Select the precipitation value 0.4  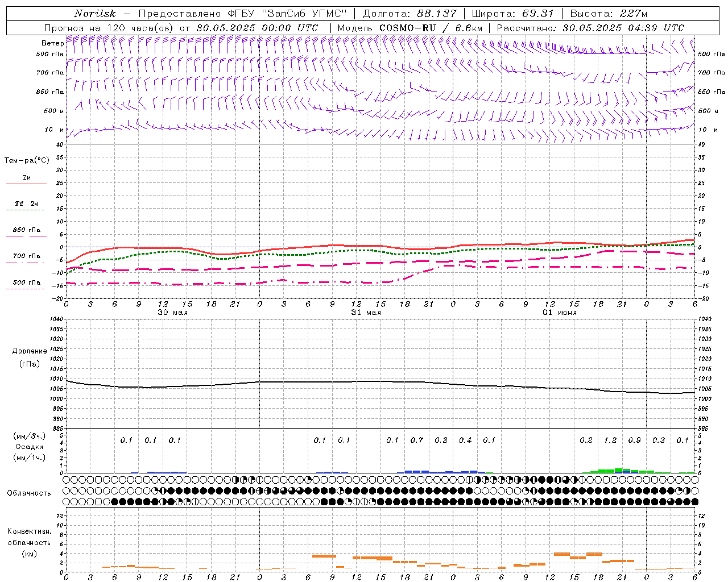point(465,440)
